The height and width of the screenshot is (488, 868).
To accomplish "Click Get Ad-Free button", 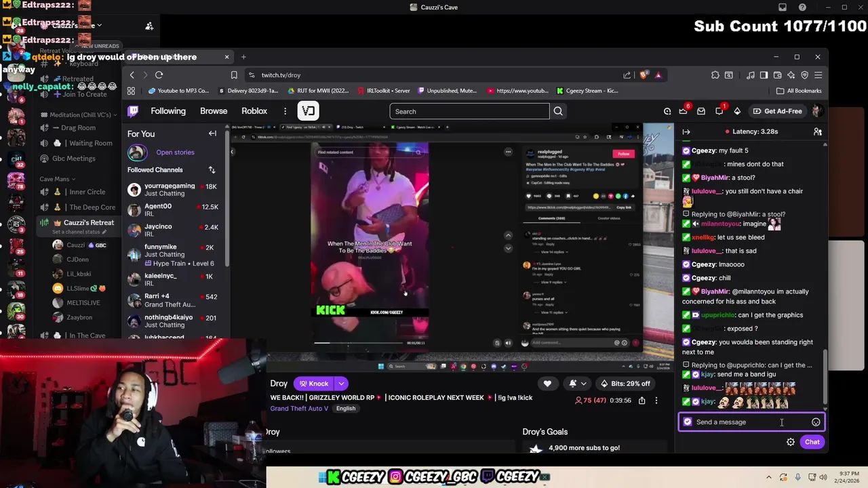I will [777, 111].
